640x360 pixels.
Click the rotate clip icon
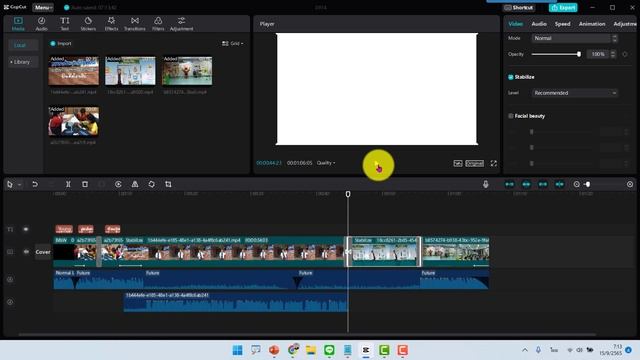[x=151, y=184]
